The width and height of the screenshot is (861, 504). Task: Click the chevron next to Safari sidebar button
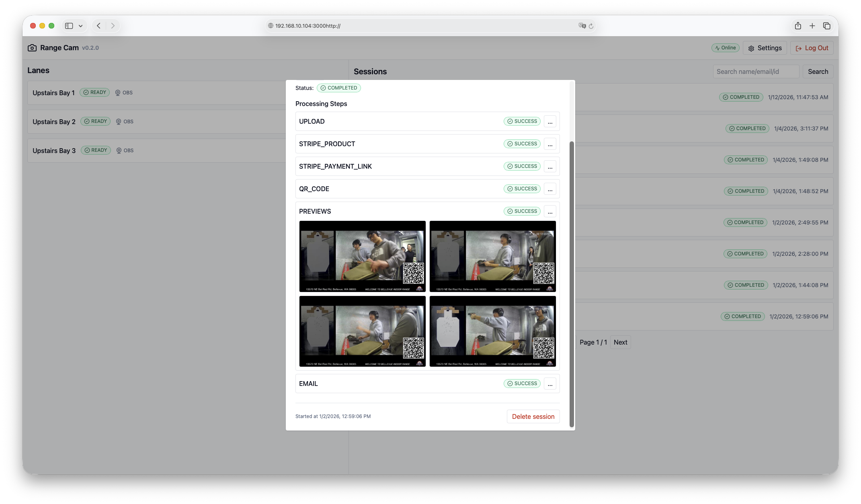tap(80, 25)
